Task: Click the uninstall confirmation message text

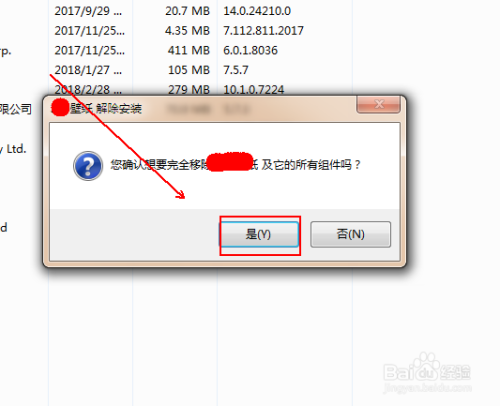Action: [236, 165]
